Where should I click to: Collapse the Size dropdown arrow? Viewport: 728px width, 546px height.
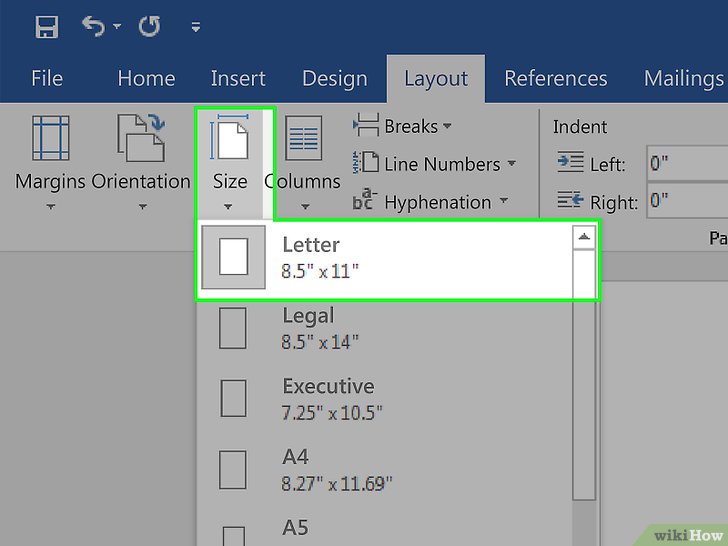tap(228, 207)
